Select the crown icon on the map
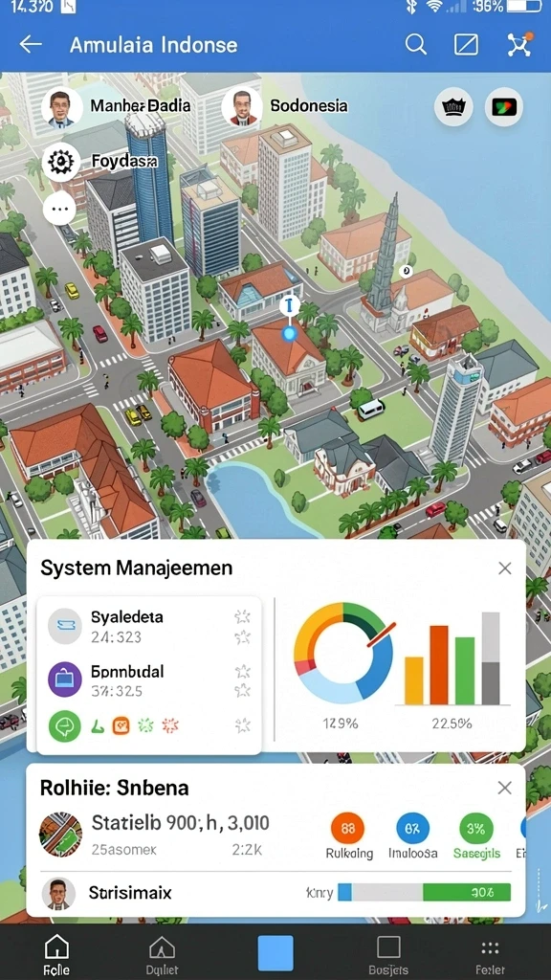The height and width of the screenshot is (980, 551). point(453,107)
